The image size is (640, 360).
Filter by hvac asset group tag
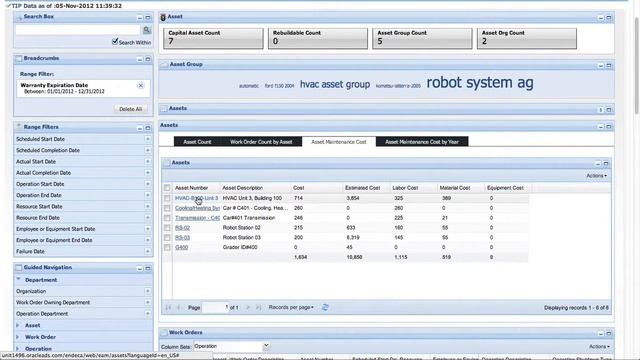335,84
